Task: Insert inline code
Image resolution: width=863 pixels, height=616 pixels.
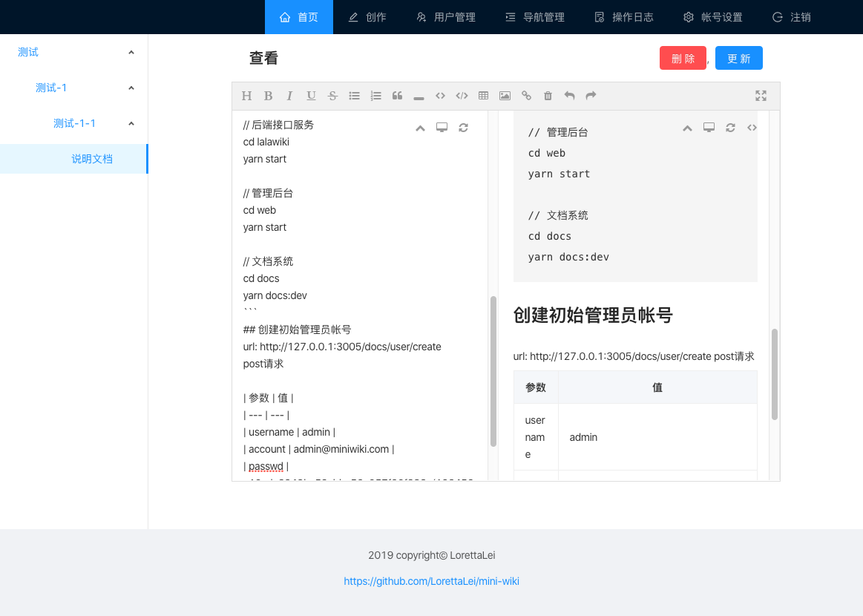Action: pos(440,96)
